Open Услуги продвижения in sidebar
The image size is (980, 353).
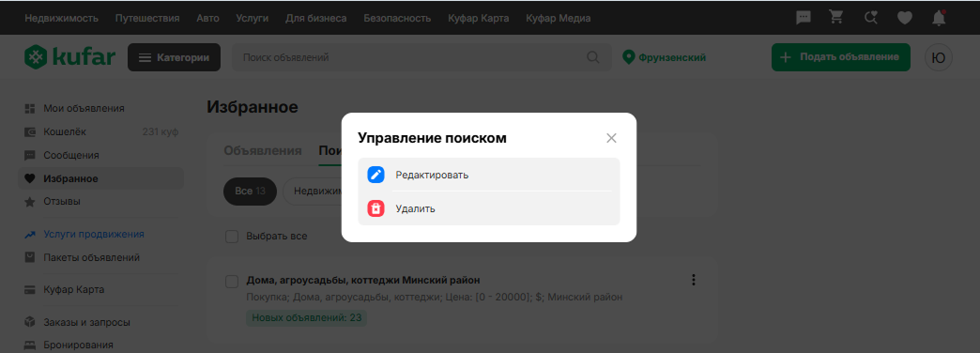pyautogui.click(x=94, y=235)
